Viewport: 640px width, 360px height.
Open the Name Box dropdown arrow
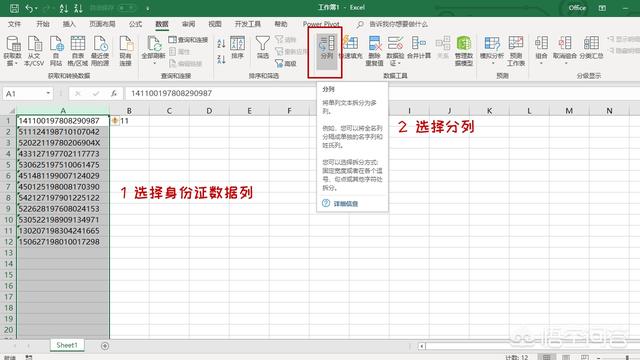(x=48, y=93)
